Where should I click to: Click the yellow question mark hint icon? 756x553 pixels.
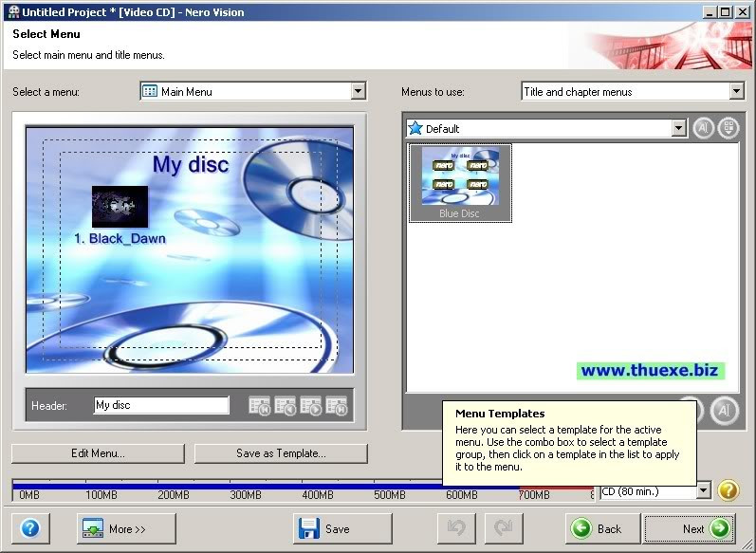point(728,490)
